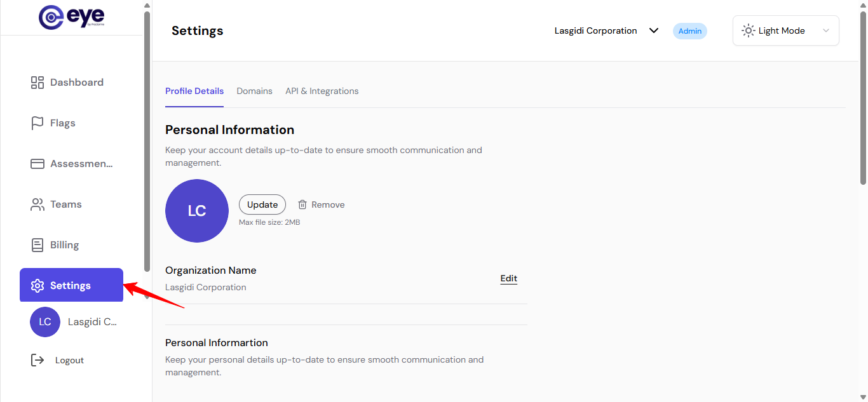
Task: Expand the Lasgidi Corporation organization dropdown
Action: coord(607,30)
